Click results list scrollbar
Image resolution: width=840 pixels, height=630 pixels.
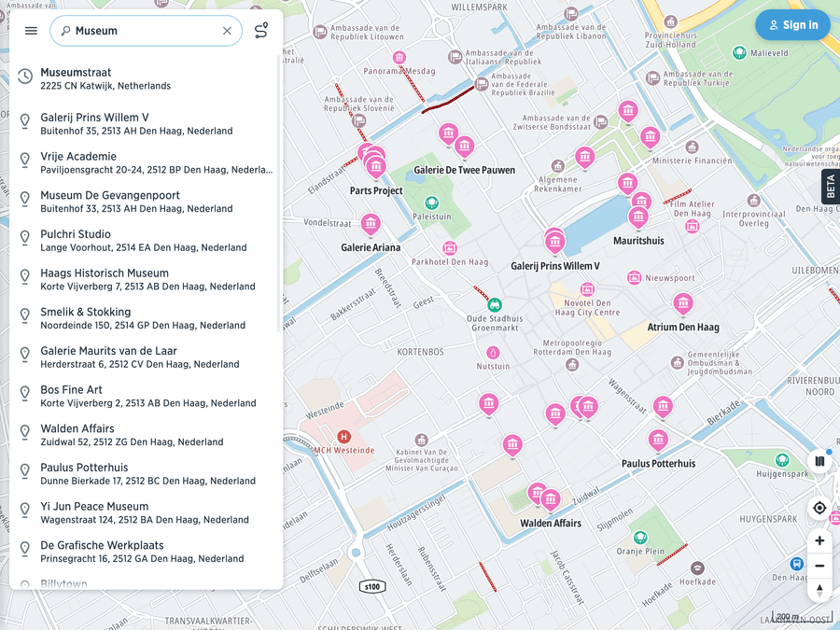pyautogui.click(x=279, y=193)
